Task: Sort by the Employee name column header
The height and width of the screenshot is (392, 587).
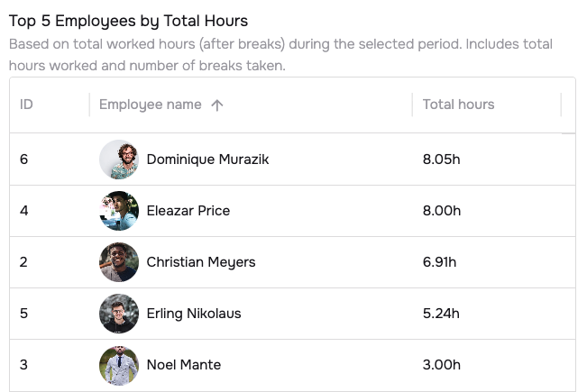Action: pos(151,105)
